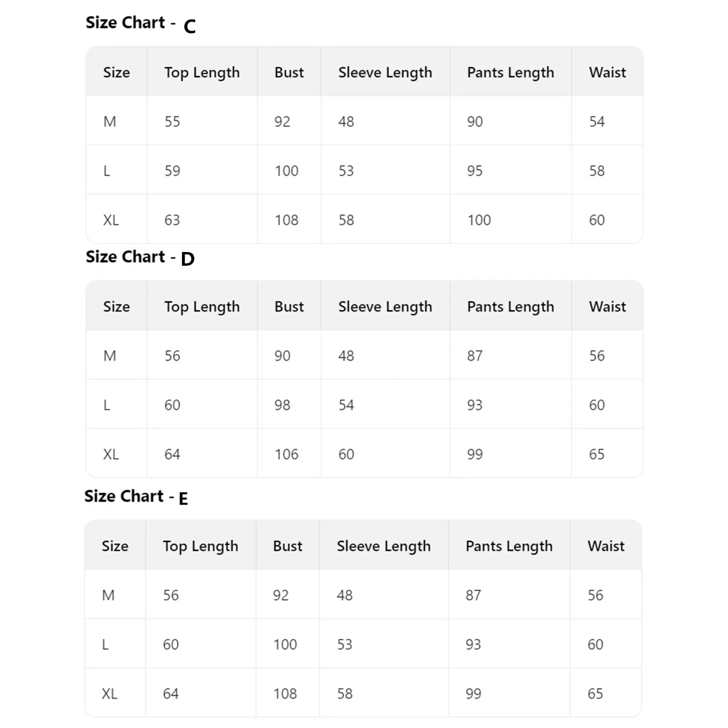
Task: Click XL bust value 106 in Chart D
Action: point(287,454)
